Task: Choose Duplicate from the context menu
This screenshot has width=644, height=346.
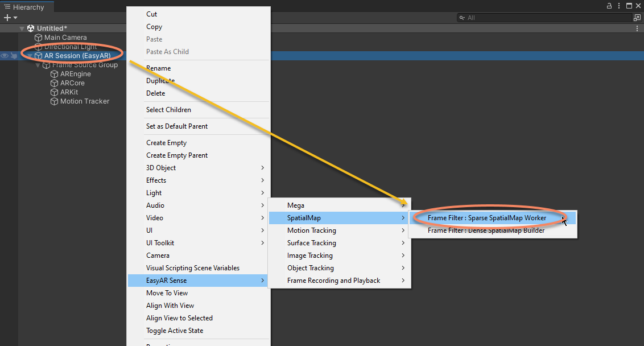Action: click(x=160, y=81)
